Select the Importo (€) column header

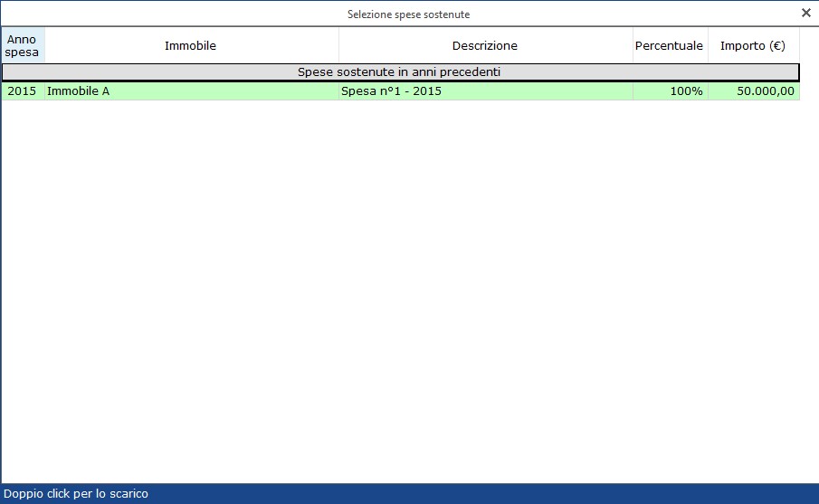pyautogui.click(x=753, y=45)
